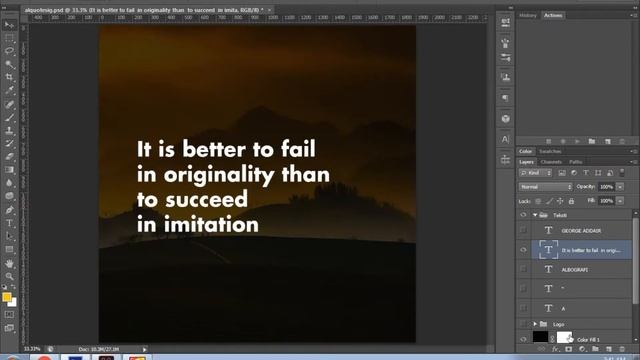Image resolution: width=640 pixels, height=360 pixels.
Task: Create new action in Actions panel
Action: coord(608,141)
